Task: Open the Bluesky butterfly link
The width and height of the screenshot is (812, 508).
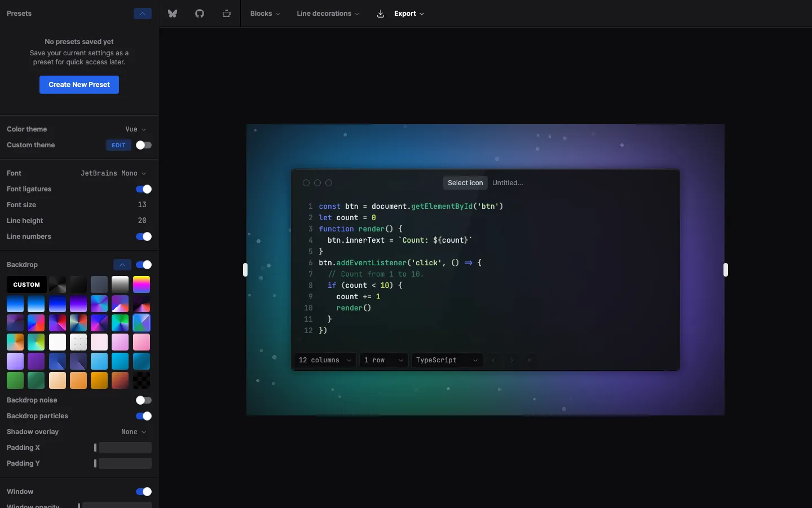Action: [x=173, y=14]
